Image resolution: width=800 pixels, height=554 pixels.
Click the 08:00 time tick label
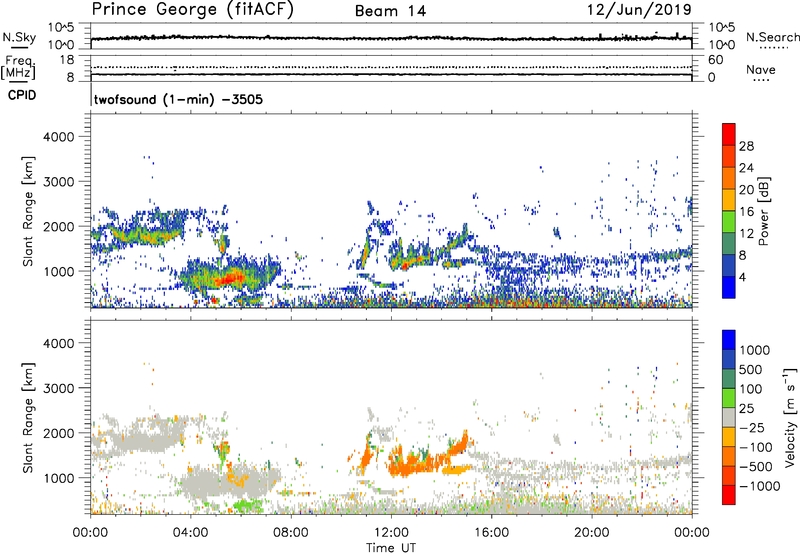(291, 533)
